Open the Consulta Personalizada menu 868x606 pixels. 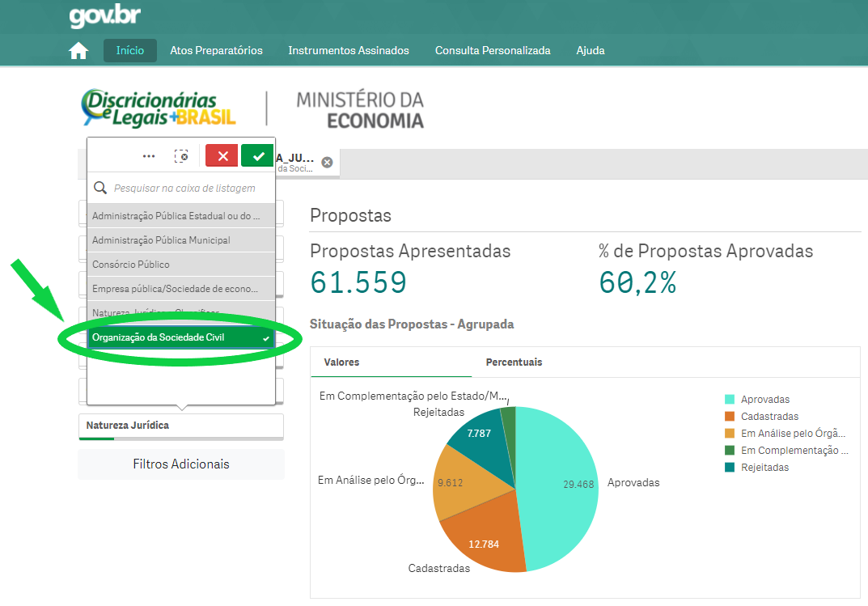click(x=492, y=51)
